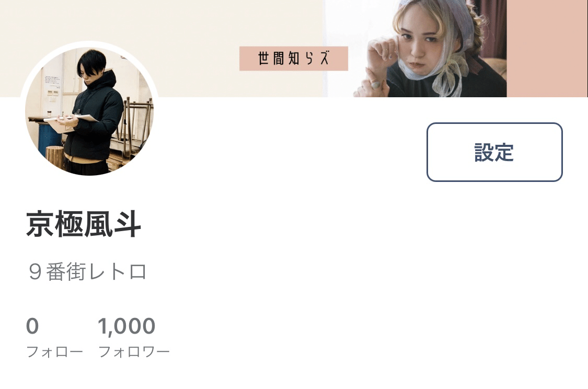Pick the pink stripe at banner's right edge

pos(547,49)
